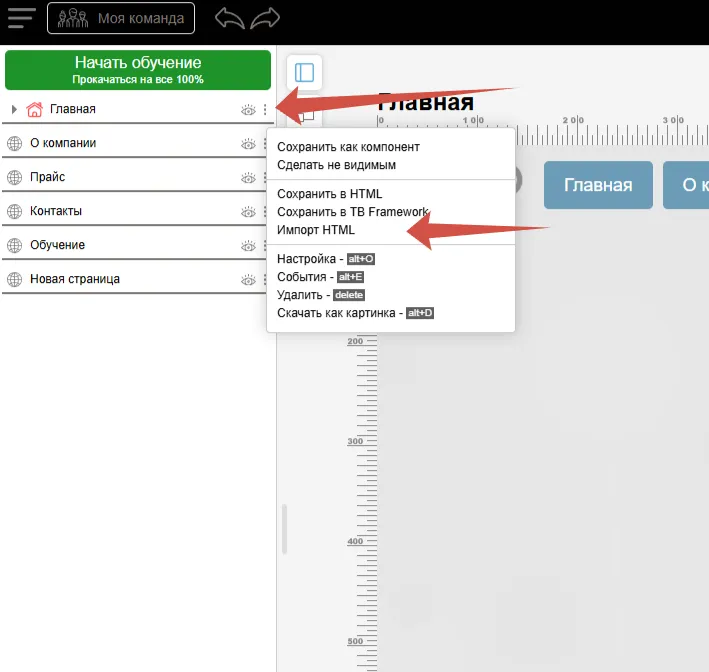Click the globe icon beside Новая страница
Viewport: 709px width, 672px height.
[x=14, y=279]
